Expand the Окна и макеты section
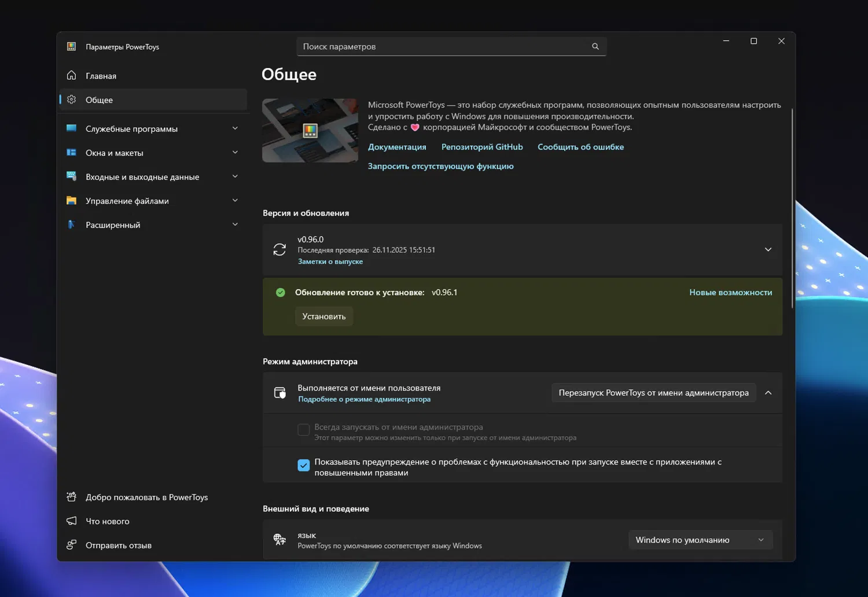This screenshot has width=868, height=597. coord(235,152)
